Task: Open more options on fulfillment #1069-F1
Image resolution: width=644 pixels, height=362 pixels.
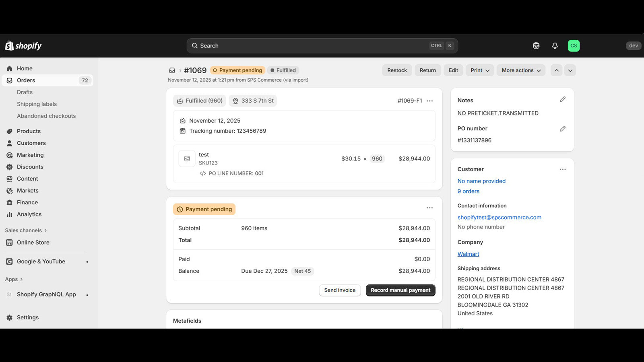Action: point(429,101)
